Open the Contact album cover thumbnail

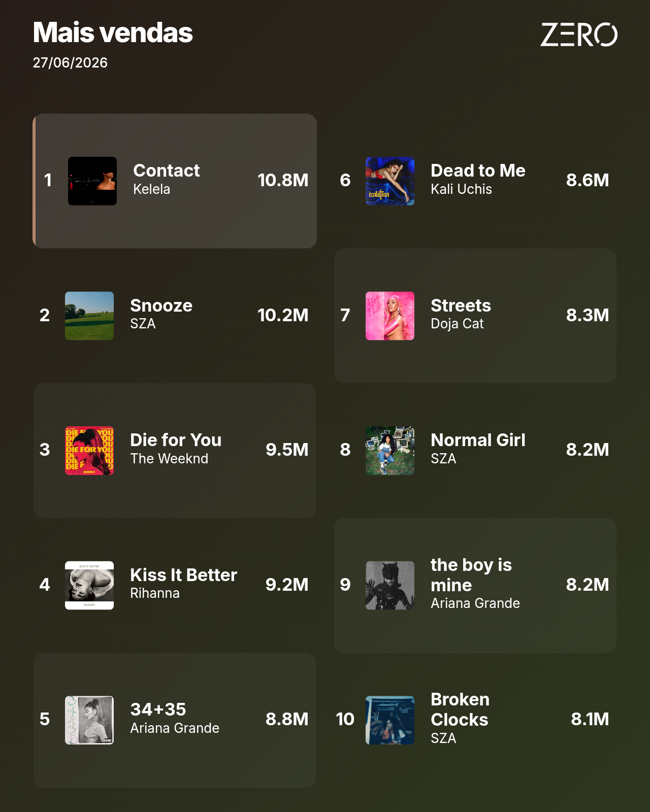[92, 181]
